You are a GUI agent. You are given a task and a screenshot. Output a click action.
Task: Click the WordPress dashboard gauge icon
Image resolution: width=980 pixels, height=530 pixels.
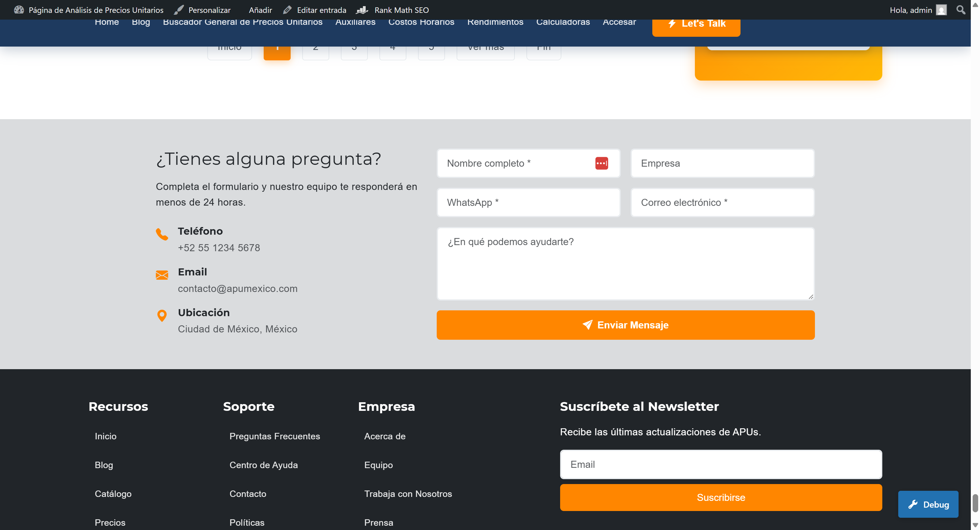[19, 10]
